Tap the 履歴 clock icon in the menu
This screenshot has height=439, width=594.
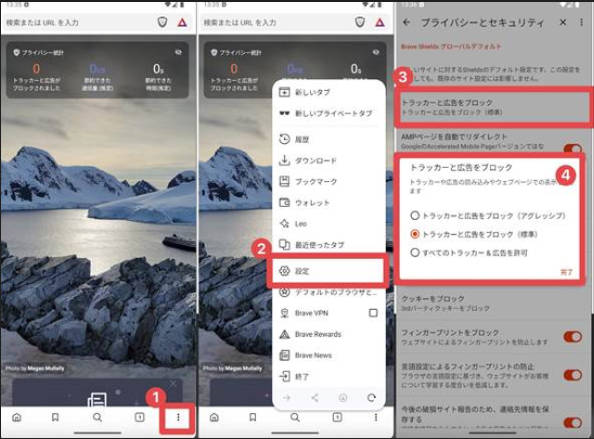point(284,139)
